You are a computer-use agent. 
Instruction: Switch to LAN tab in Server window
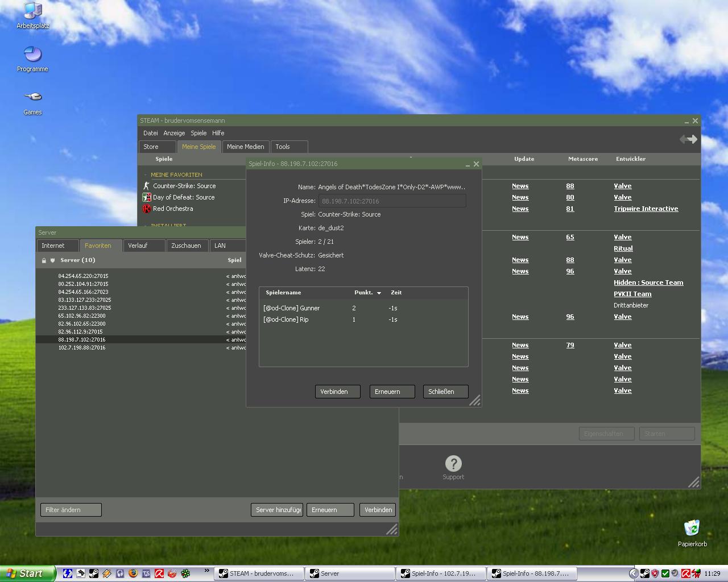227,246
